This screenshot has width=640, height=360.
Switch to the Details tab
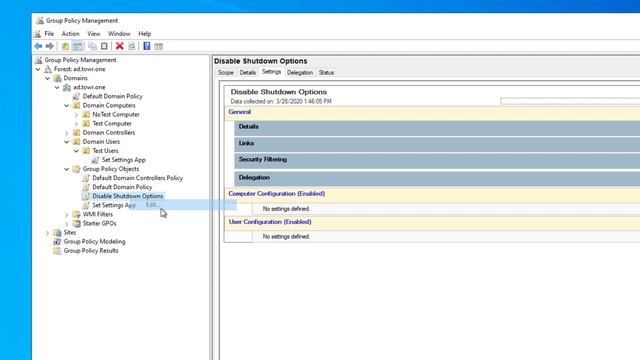(248, 73)
